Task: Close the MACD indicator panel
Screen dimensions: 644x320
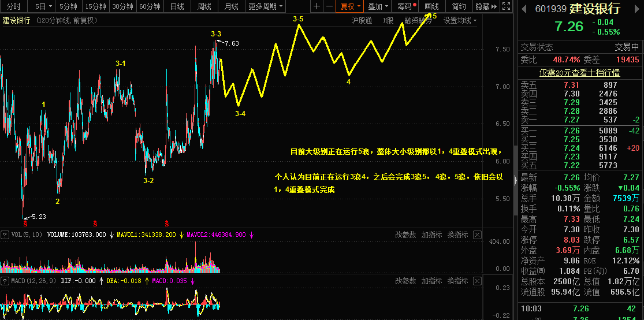Action: [x=477, y=281]
